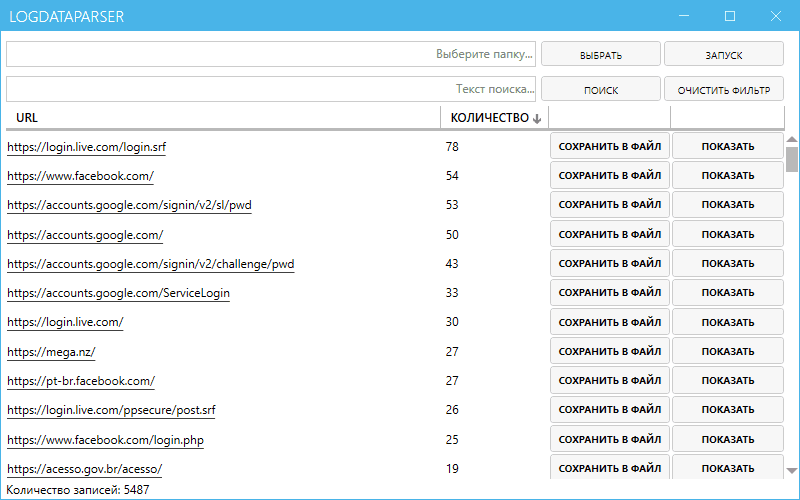Viewport: 800px width, 500px height.
Task: Show entries for acesso.gov.br row
Action: pyautogui.click(x=728, y=467)
